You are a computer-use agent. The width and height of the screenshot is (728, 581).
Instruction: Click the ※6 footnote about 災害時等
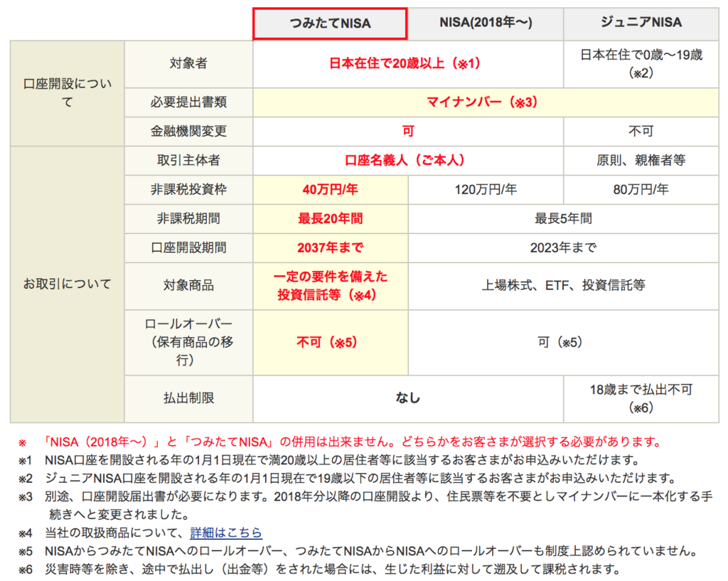click(x=319, y=570)
